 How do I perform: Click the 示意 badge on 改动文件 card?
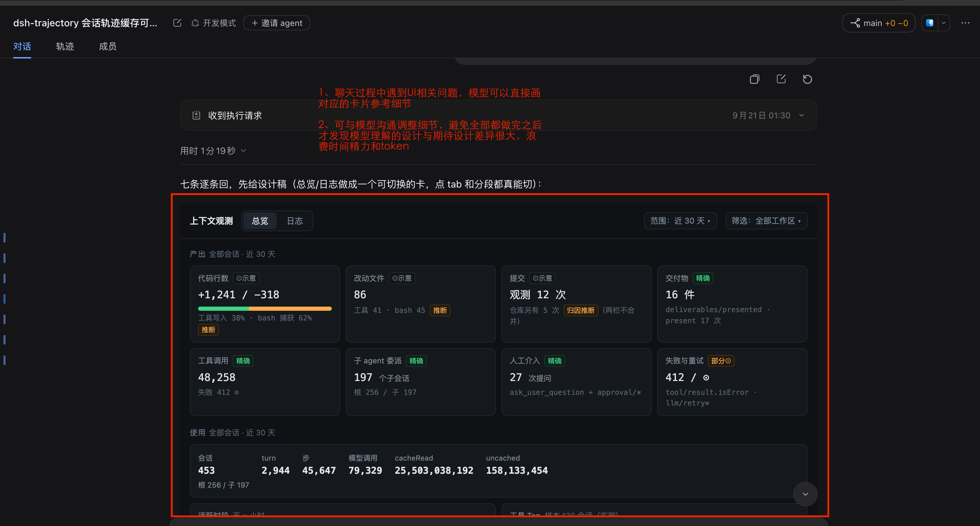coord(402,278)
